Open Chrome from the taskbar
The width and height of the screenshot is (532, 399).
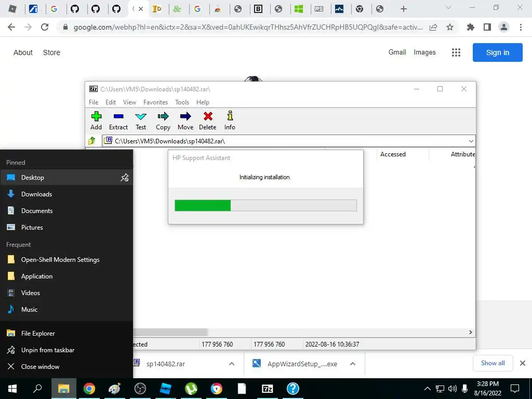tap(89, 389)
